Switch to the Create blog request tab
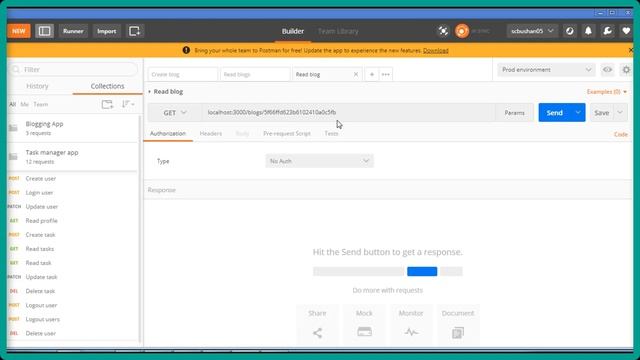This screenshot has width=640, height=360. [x=182, y=74]
